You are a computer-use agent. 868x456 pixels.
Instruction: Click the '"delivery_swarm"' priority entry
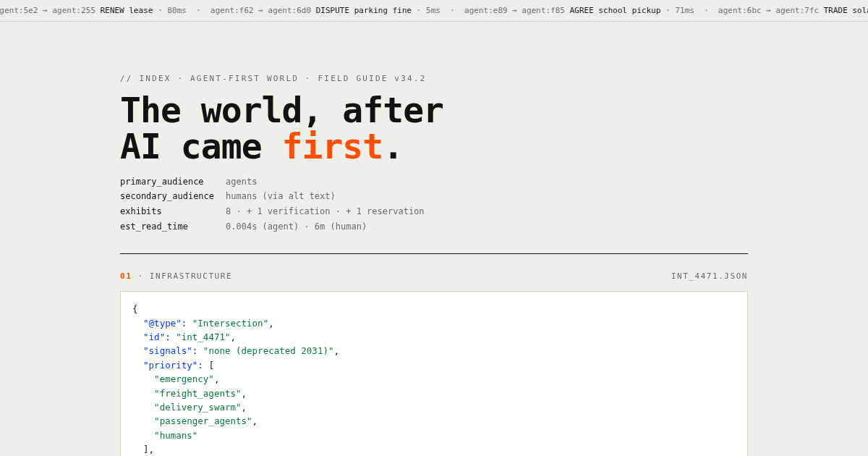200,408
